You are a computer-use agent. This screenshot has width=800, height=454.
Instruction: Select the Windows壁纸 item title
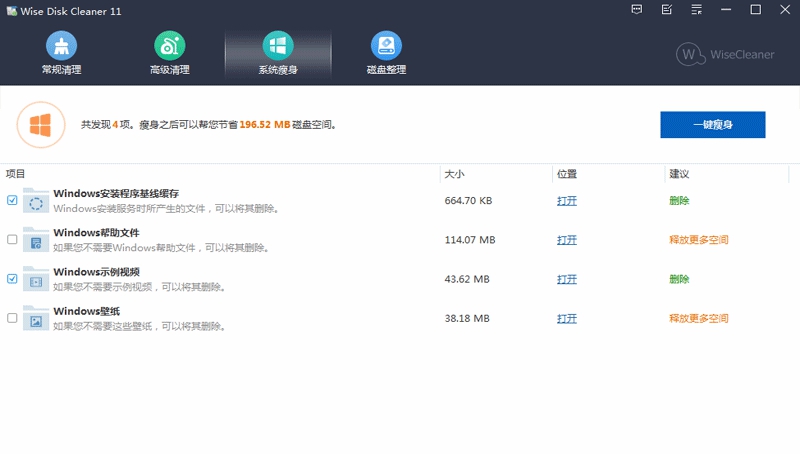click(x=87, y=311)
